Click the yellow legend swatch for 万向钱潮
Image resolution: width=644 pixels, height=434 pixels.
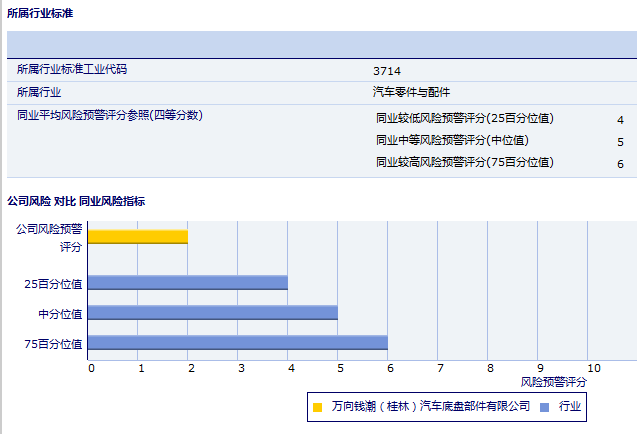tap(317, 408)
